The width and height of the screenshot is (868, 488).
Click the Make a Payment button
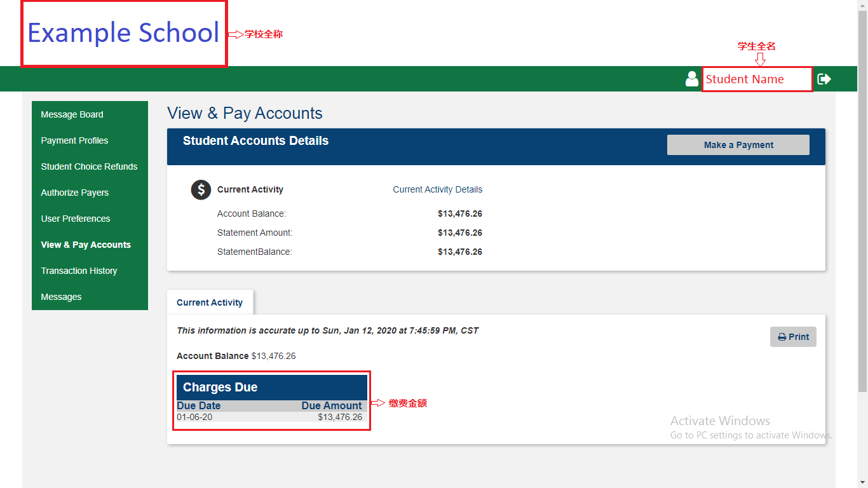point(738,145)
